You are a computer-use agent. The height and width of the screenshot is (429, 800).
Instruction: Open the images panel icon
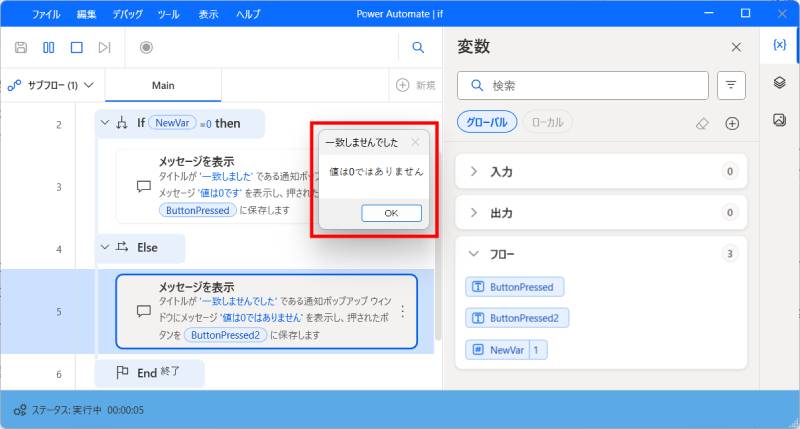780,120
